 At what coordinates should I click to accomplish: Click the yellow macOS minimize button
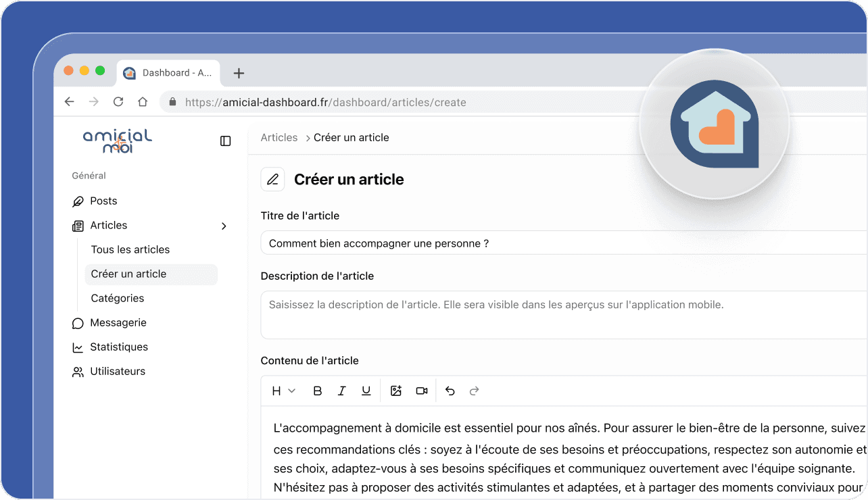click(x=85, y=70)
